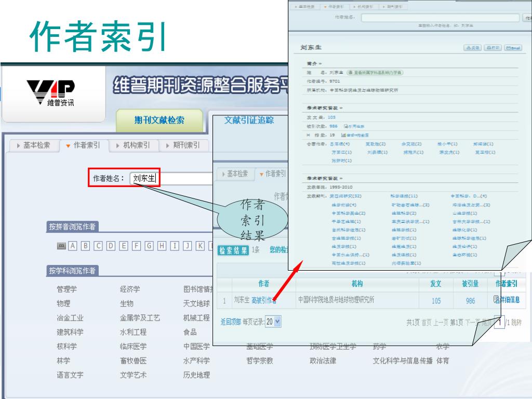Browse authors by pinyin letter K
The height and width of the screenshot is (399, 532).
click(200, 246)
